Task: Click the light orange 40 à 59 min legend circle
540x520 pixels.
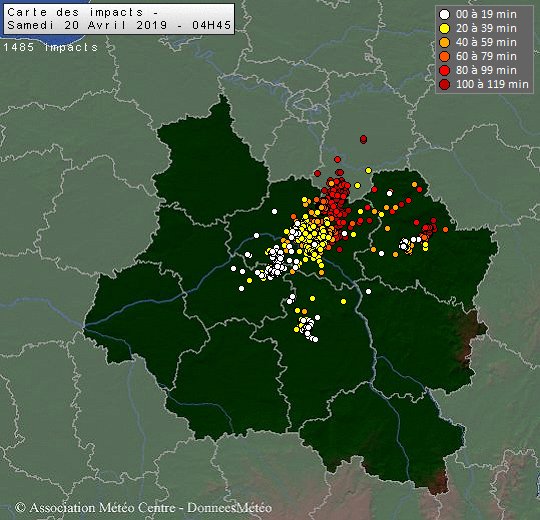Action: click(x=445, y=42)
